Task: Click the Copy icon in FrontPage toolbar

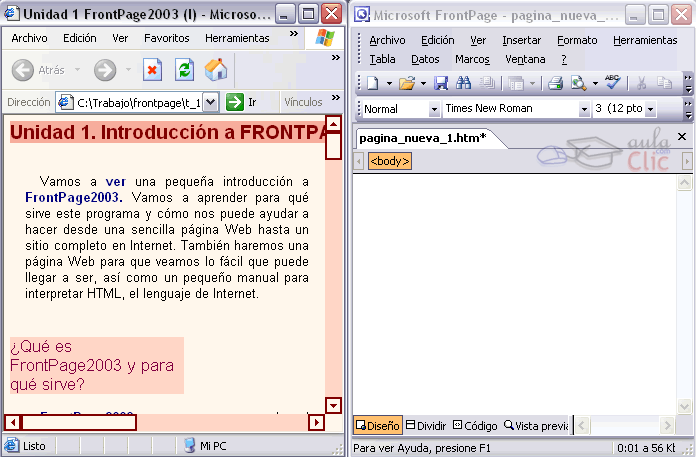Action: pyautogui.click(x=664, y=83)
